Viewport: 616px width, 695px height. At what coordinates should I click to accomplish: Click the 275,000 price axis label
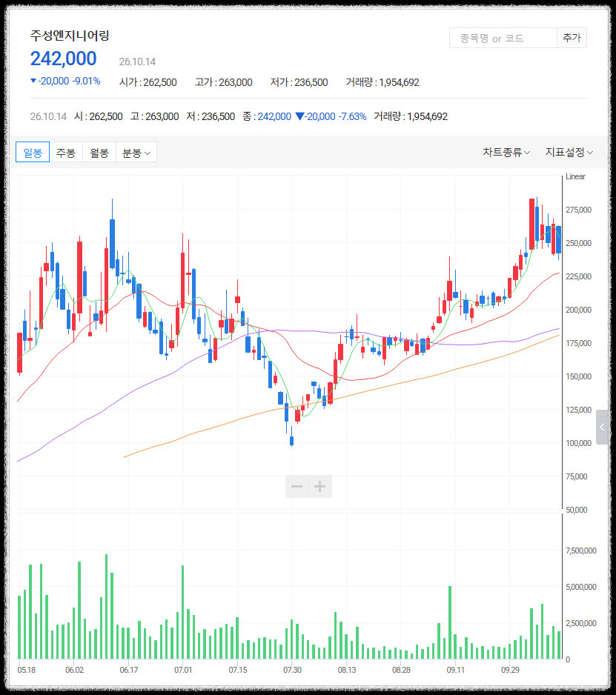(x=578, y=210)
